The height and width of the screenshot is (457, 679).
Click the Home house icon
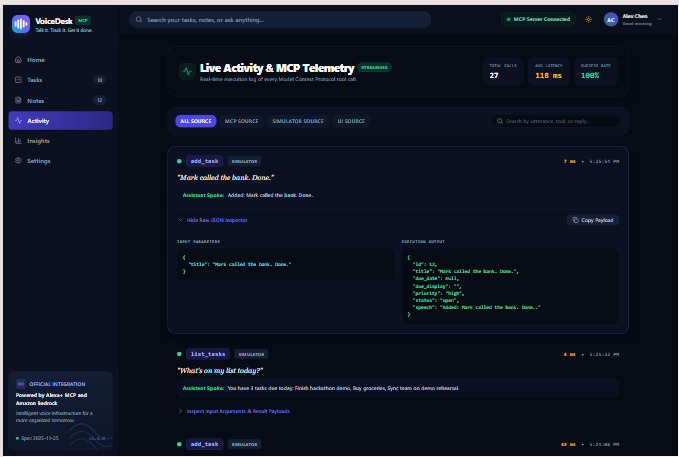[x=18, y=60]
